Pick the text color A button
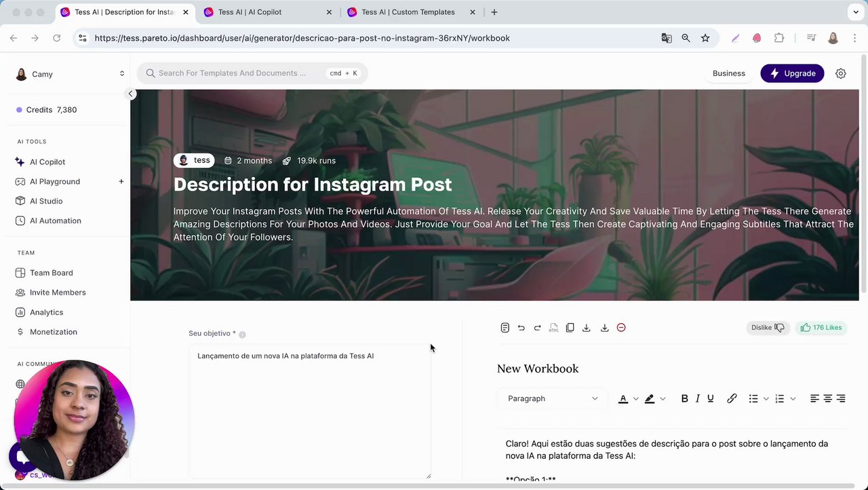 pos(623,398)
